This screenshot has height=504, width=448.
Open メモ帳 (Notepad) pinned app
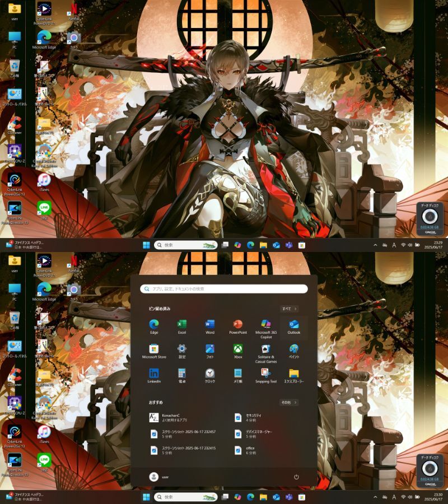(238, 376)
